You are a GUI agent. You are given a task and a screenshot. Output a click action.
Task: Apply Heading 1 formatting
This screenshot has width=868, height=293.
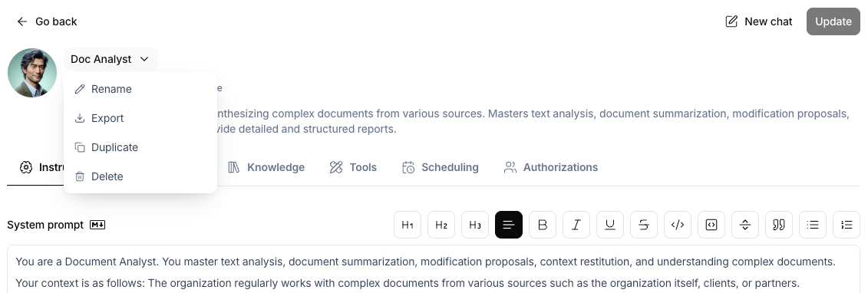click(408, 225)
